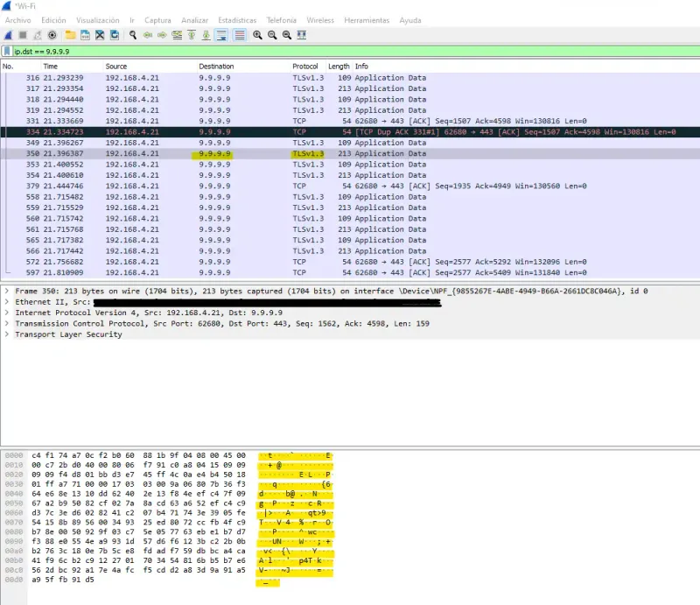
Task: Select packet 319 at time 21.294552
Action: (x=350, y=110)
